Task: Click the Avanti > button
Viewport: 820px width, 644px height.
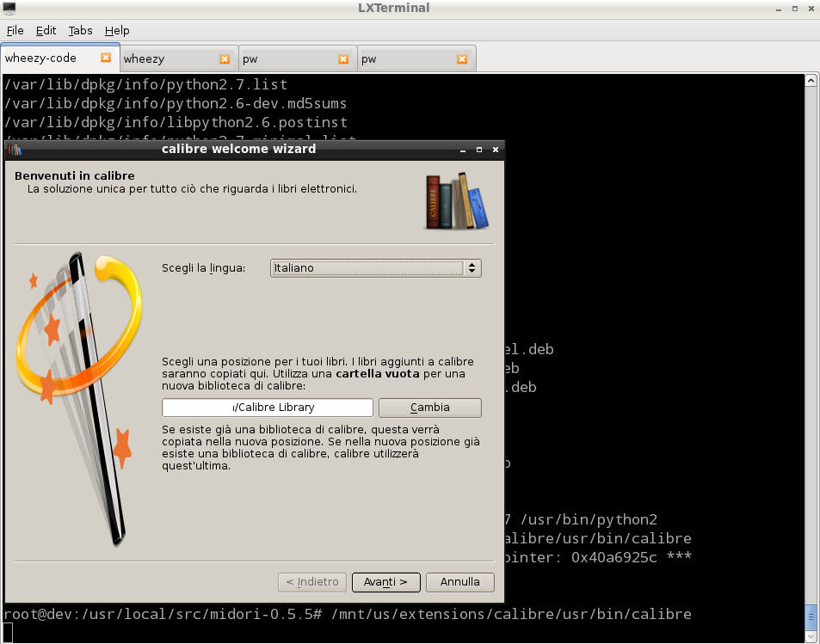Action: 386,582
